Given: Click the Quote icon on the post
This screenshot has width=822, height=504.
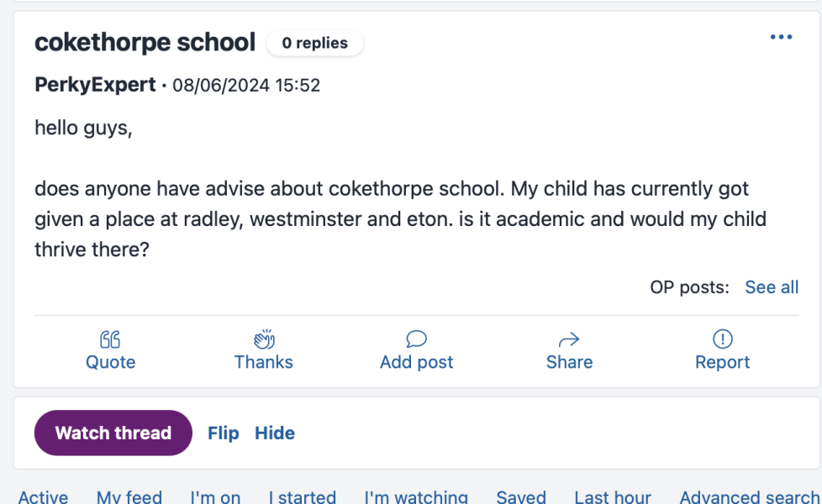Looking at the screenshot, I should click(110, 339).
